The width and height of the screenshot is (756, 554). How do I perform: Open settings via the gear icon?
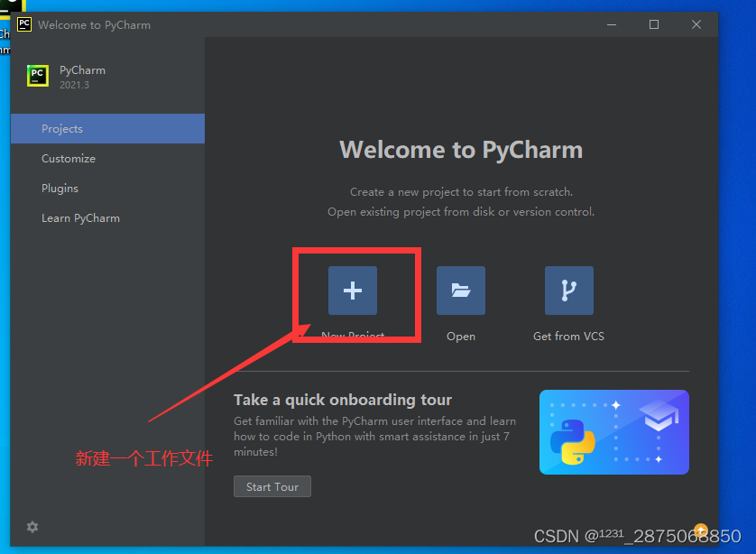coord(32,527)
